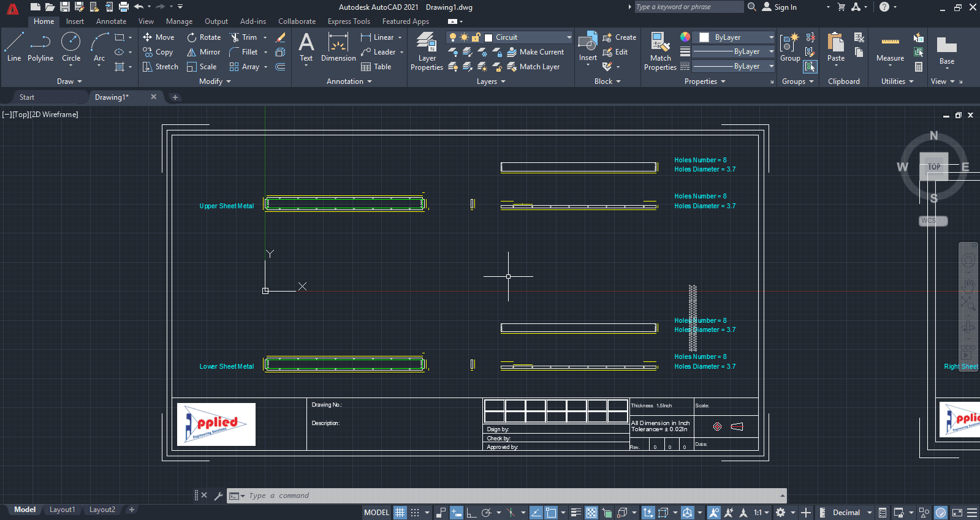The height and width of the screenshot is (520, 980).
Task: Click the Match Layer button
Action: pyautogui.click(x=533, y=67)
